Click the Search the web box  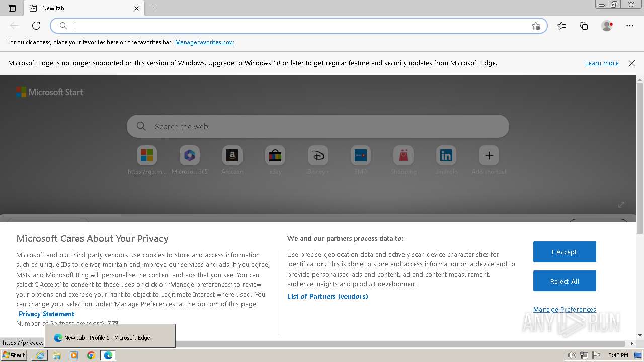coord(318,126)
